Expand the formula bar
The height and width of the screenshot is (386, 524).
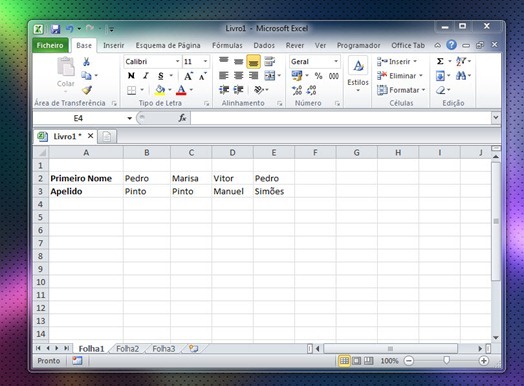point(496,118)
